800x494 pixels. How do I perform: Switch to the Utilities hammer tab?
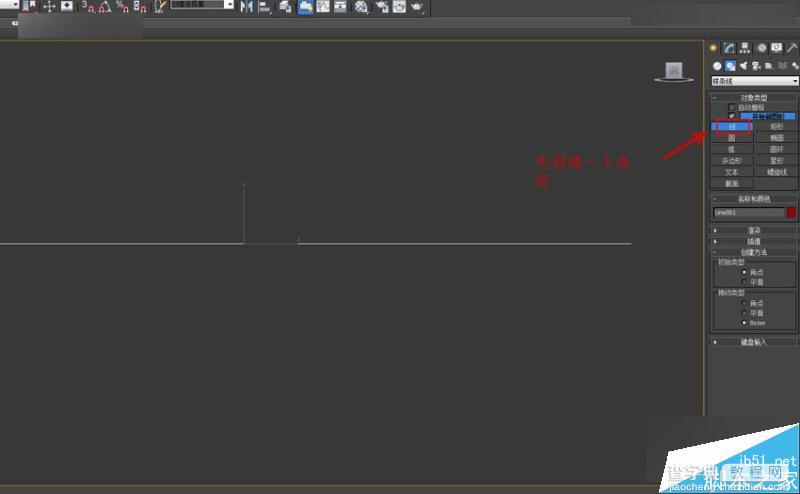[x=792, y=48]
